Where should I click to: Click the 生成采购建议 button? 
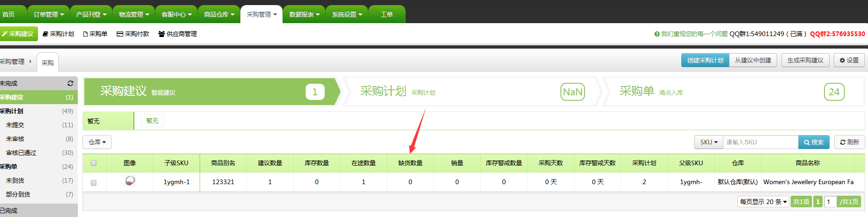tap(805, 60)
